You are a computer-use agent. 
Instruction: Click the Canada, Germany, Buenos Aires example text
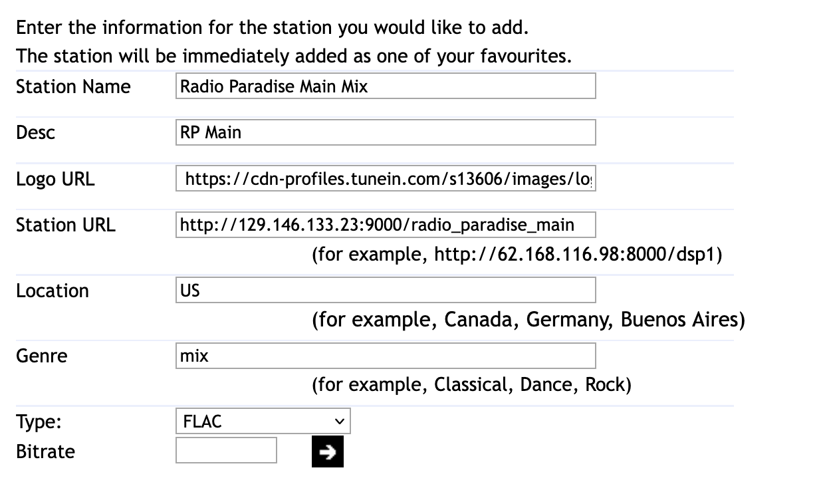[x=528, y=320]
